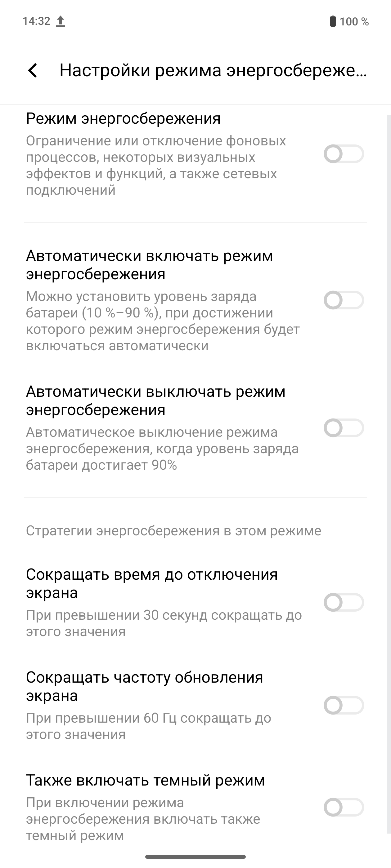391x868 pixels.
Task: Tap the bottom navigation gesture bar
Action: tap(195, 857)
